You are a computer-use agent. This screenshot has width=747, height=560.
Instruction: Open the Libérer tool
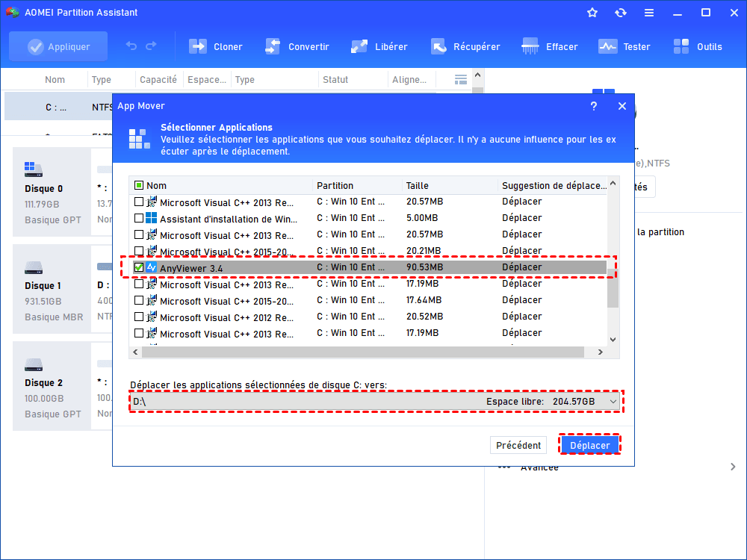379,46
